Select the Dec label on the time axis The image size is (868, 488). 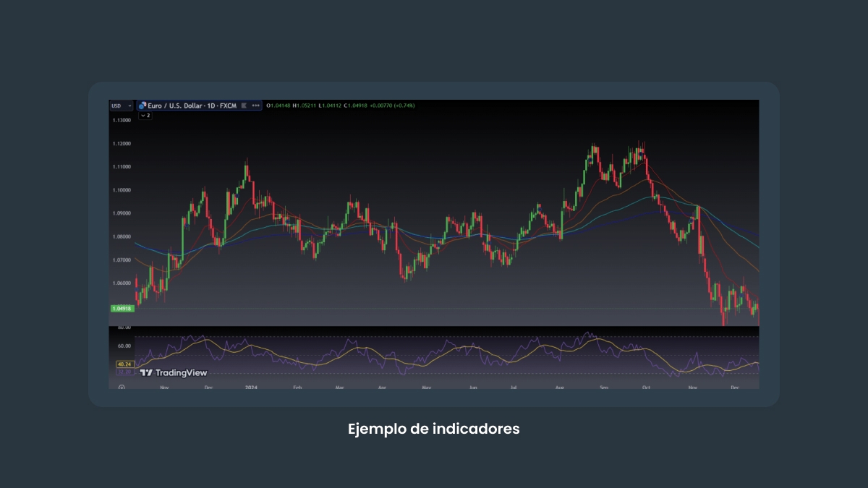tap(209, 387)
